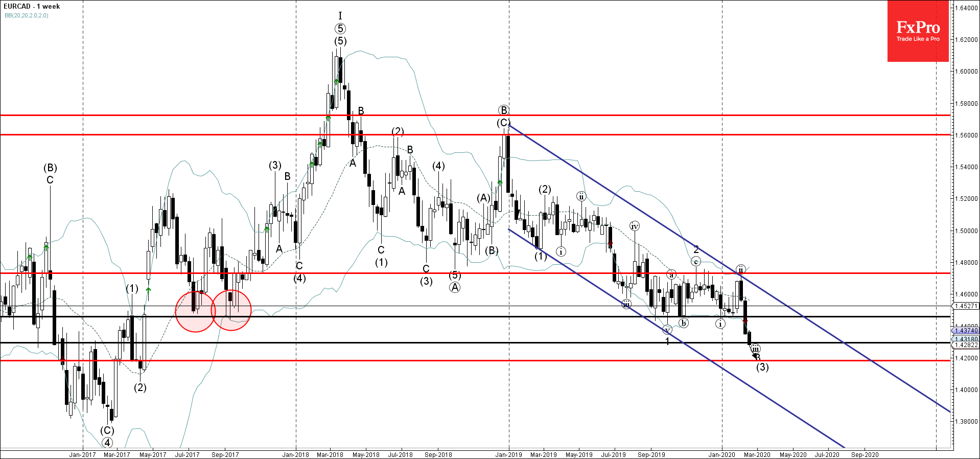Click Sep-2020 on the time axis
The width and height of the screenshot is (980, 459).
[x=865, y=454]
